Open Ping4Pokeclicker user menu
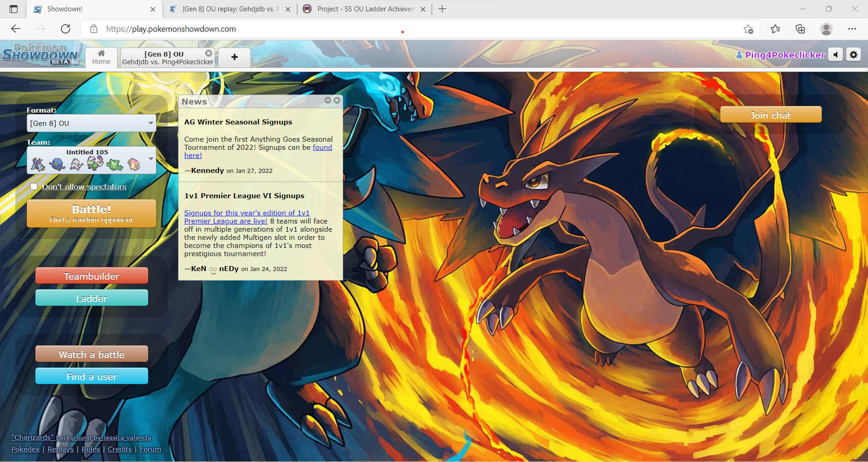868x462 pixels. point(780,55)
